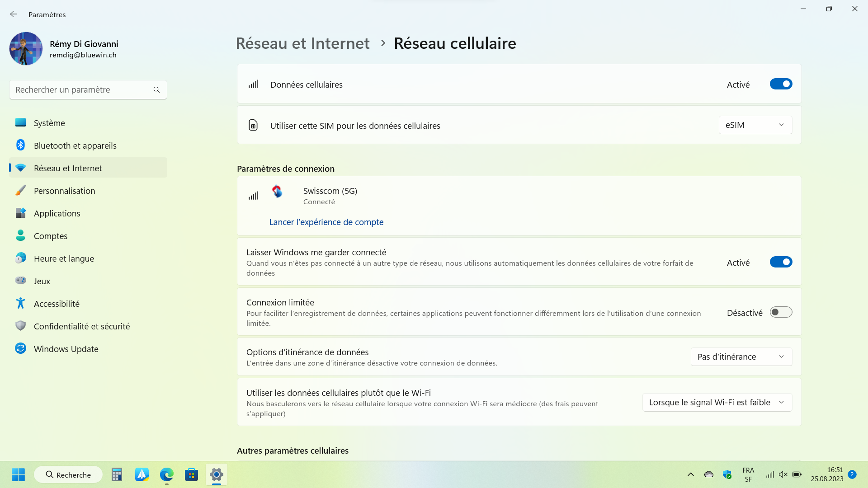
Task: Click the Windows Security shield tray icon
Action: pyautogui.click(x=727, y=474)
